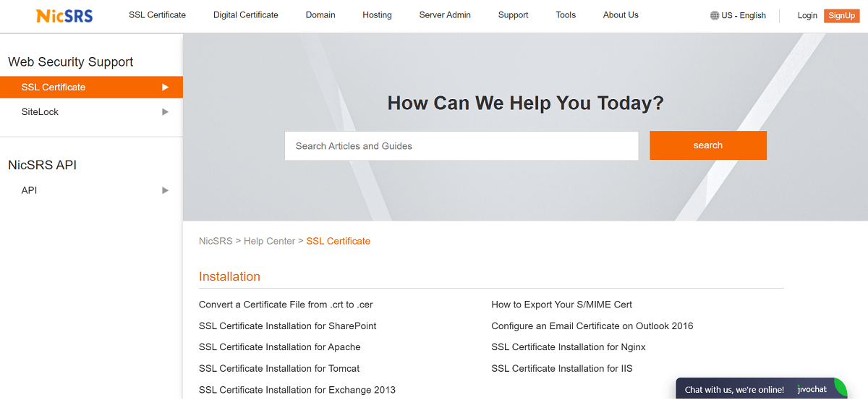Open Digital Certificate top menu
Image resolution: width=868 pixels, height=400 pixels.
(246, 15)
